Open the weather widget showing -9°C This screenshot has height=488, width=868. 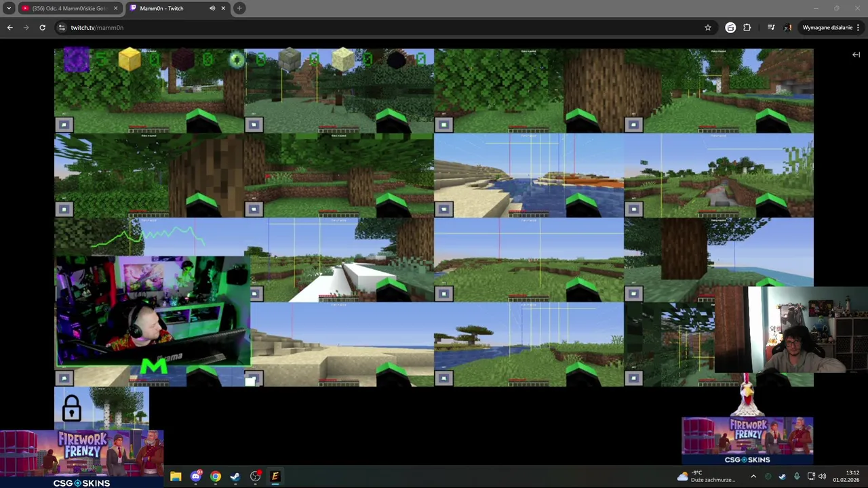pos(706,476)
